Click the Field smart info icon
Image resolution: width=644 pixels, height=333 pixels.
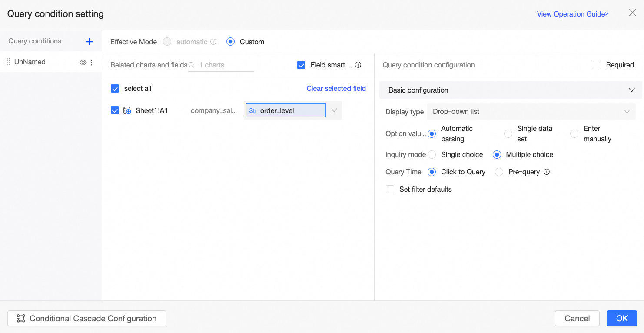358,65
